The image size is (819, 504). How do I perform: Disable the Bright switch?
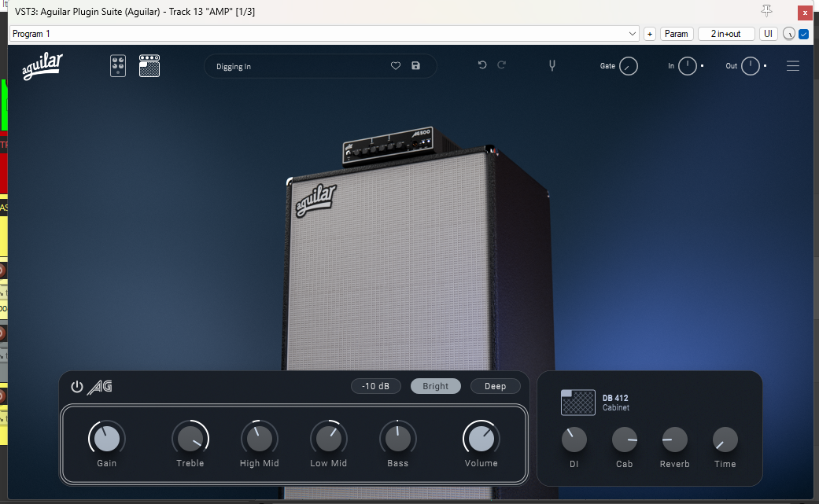(x=436, y=386)
